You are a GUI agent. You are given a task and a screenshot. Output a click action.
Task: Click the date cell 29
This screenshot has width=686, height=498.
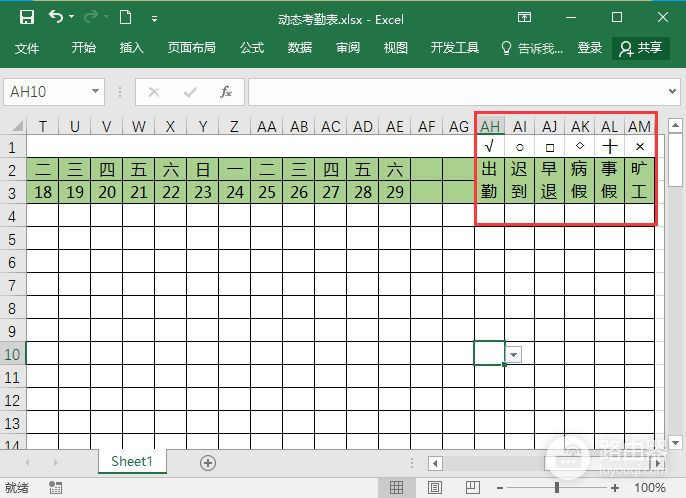pyautogui.click(x=395, y=192)
